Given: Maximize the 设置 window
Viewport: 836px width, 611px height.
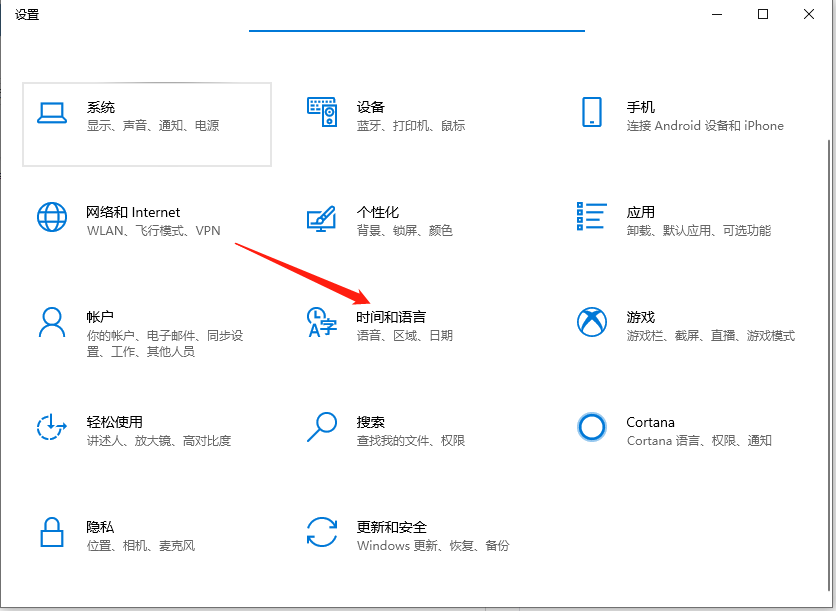Looking at the screenshot, I should click(763, 14).
